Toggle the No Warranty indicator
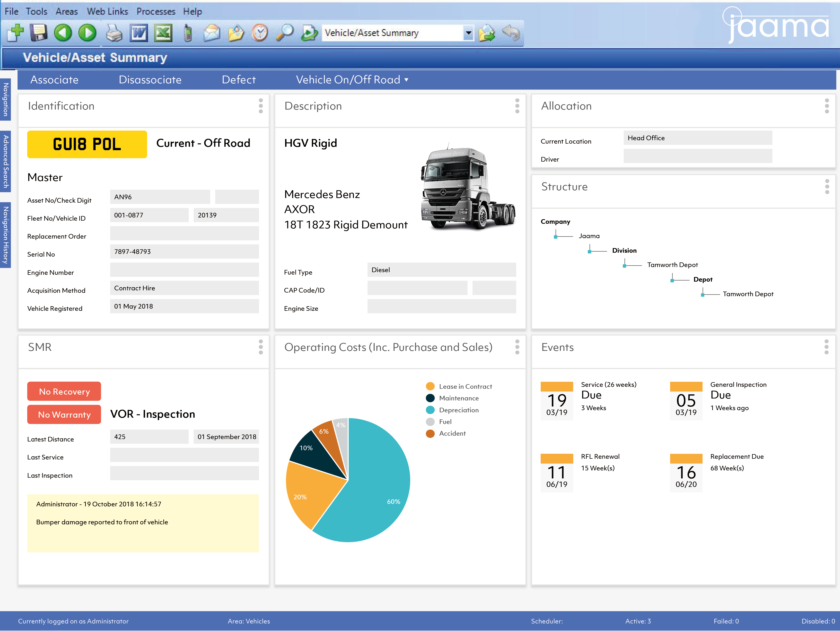Viewport: 840px width, 631px height. 64,414
